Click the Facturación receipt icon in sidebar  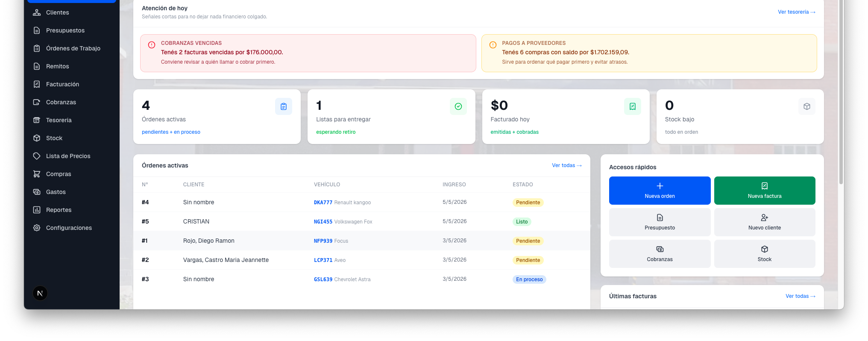[37, 84]
